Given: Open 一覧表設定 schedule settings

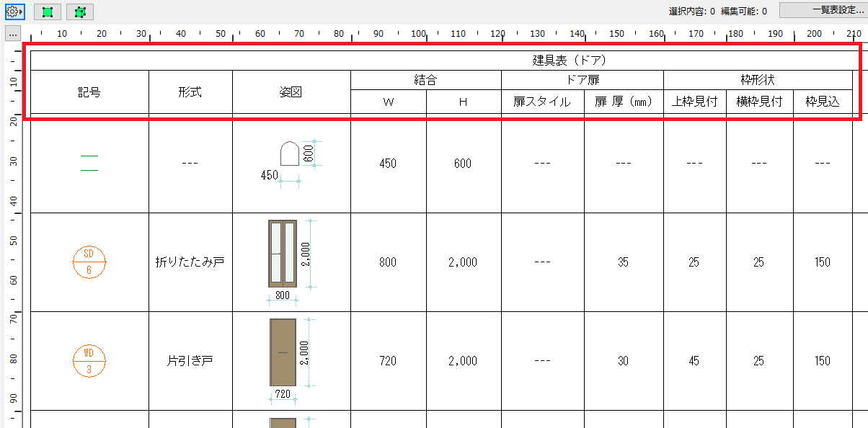Looking at the screenshot, I should click(x=823, y=10).
